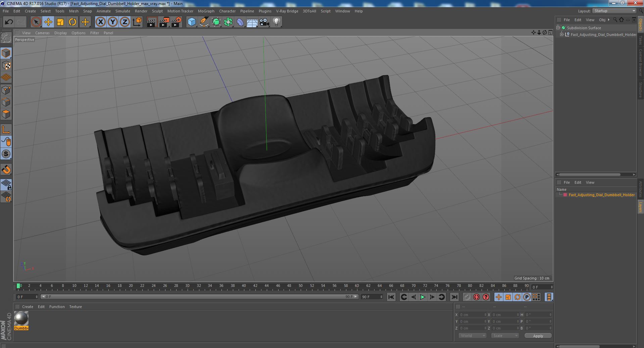Screen dimensions: 644x348
Task: Render the active view
Action: coord(152,22)
